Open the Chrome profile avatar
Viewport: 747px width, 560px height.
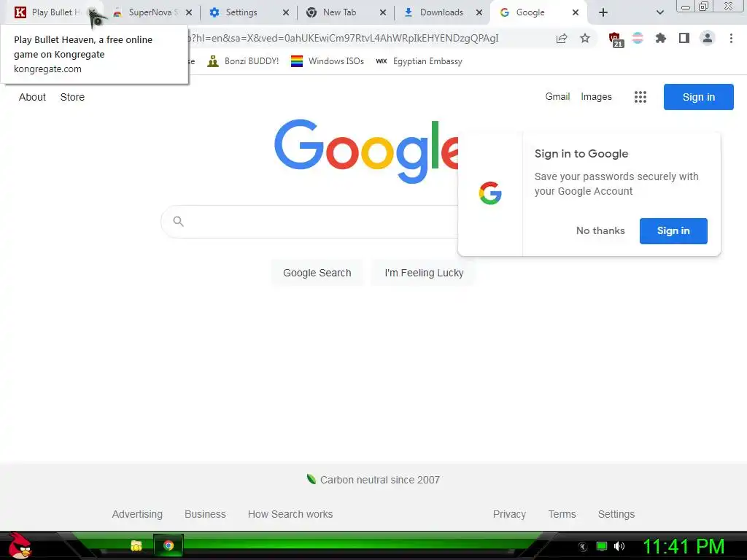[708, 38]
